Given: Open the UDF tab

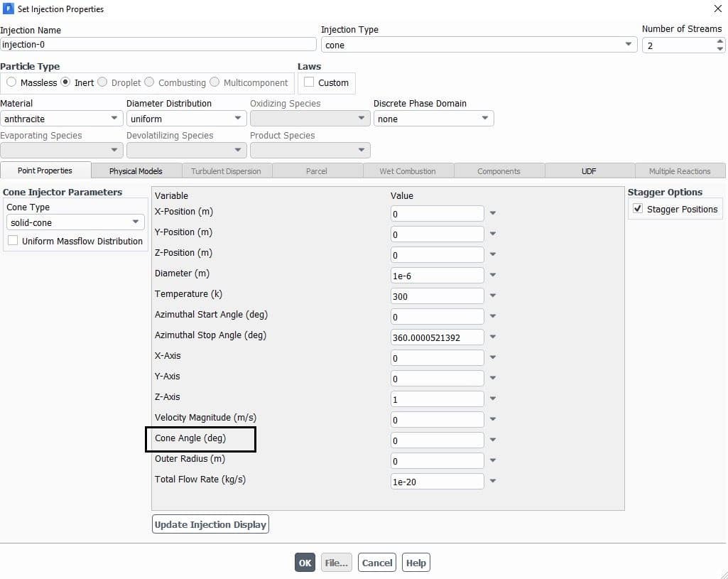Looking at the screenshot, I should 589,171.
